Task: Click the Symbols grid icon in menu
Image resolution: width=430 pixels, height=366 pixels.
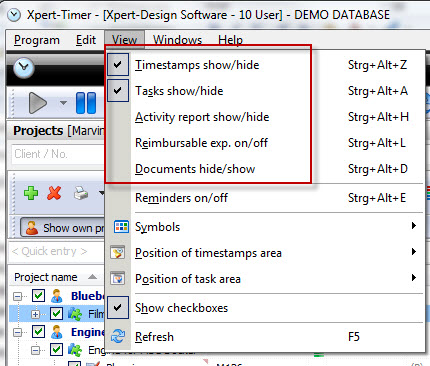Action: (x=120, y=227)
